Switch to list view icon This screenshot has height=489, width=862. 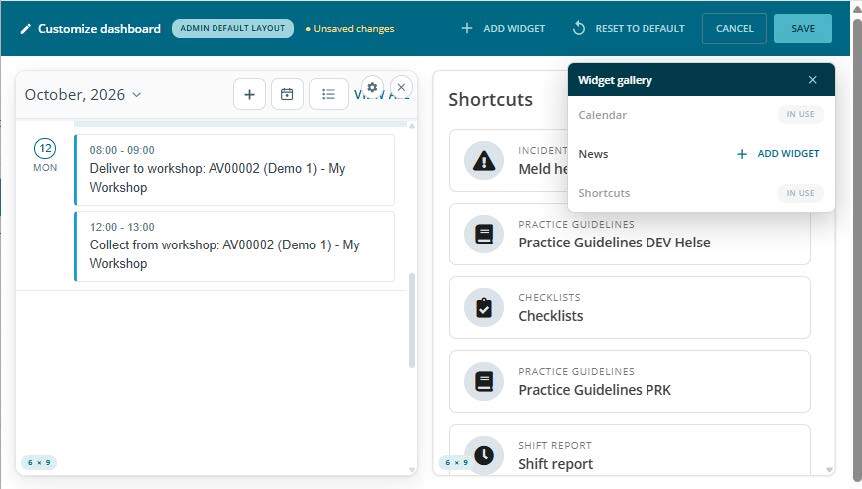pos(328,95)
